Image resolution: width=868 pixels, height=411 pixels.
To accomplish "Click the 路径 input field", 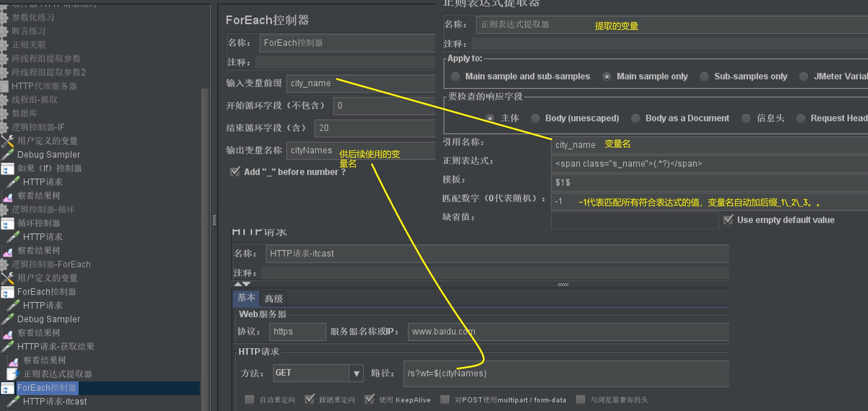I will [x=566, y=373].
